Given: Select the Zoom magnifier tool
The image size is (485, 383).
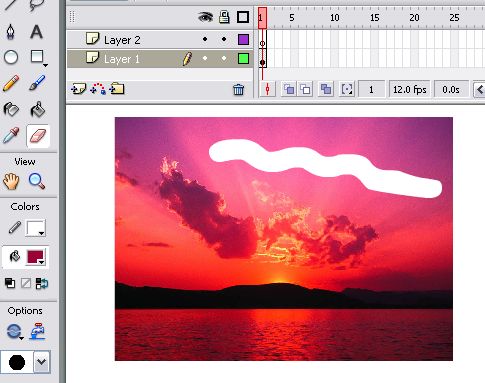Looking at the screenshot, I should [37, 181].
